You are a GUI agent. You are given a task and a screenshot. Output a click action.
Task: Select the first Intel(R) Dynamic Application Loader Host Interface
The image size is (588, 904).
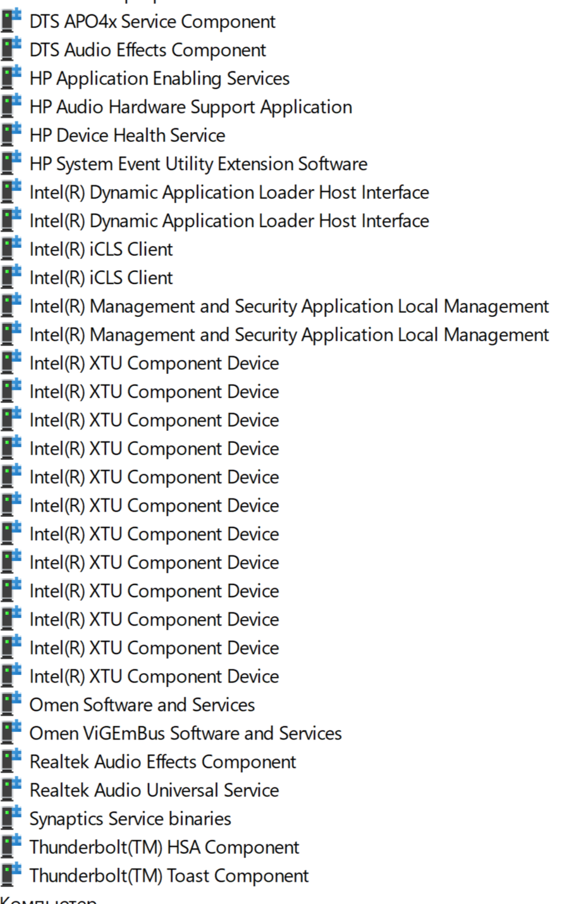tap(229, 192)
